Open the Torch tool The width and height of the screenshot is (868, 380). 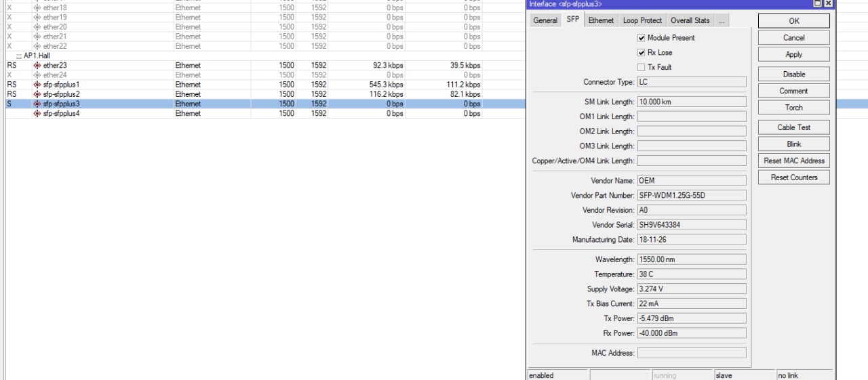tap(794, 108)
